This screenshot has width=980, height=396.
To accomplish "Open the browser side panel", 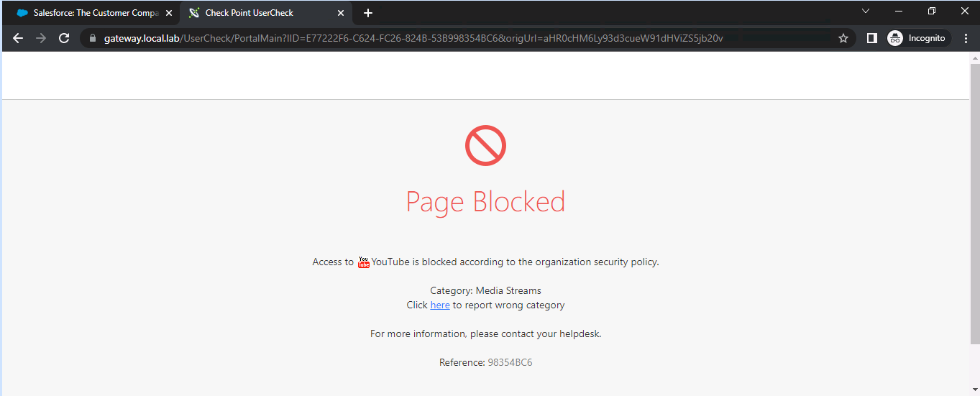I will [871, 38].
